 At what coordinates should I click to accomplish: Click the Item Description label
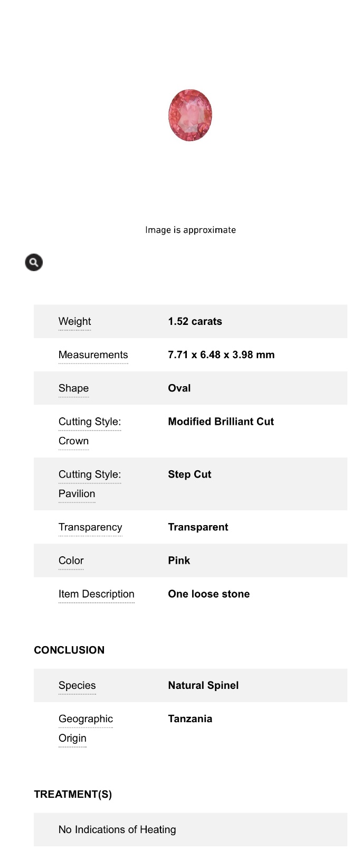(96, 594)
